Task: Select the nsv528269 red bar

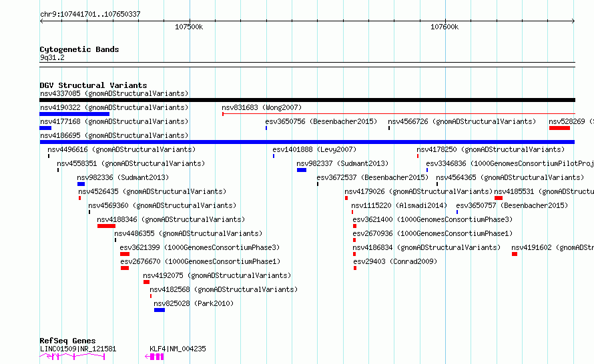Action: (x=559, y=128)
